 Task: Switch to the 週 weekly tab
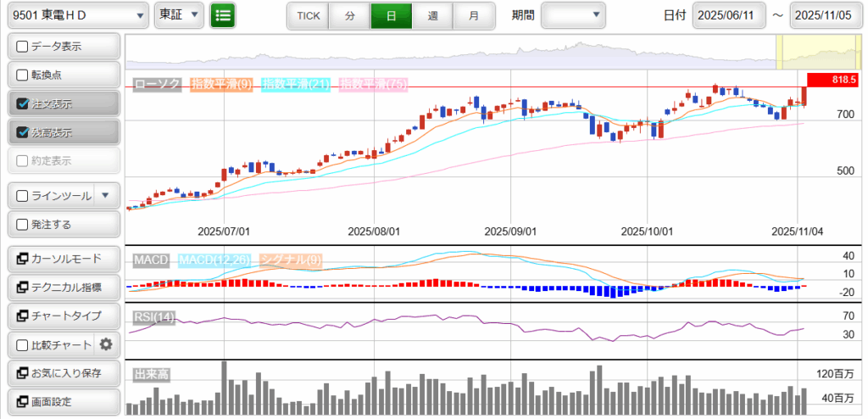432,15
